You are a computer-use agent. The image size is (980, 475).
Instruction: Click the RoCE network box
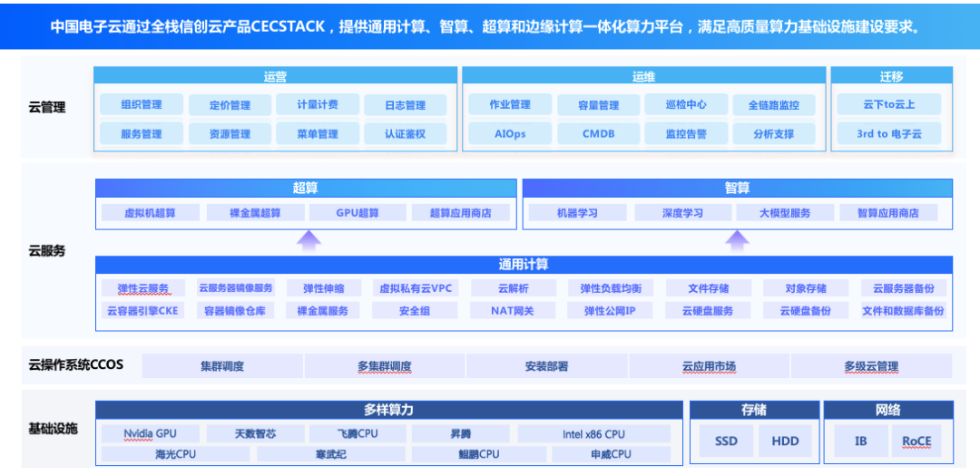(916, 441)
